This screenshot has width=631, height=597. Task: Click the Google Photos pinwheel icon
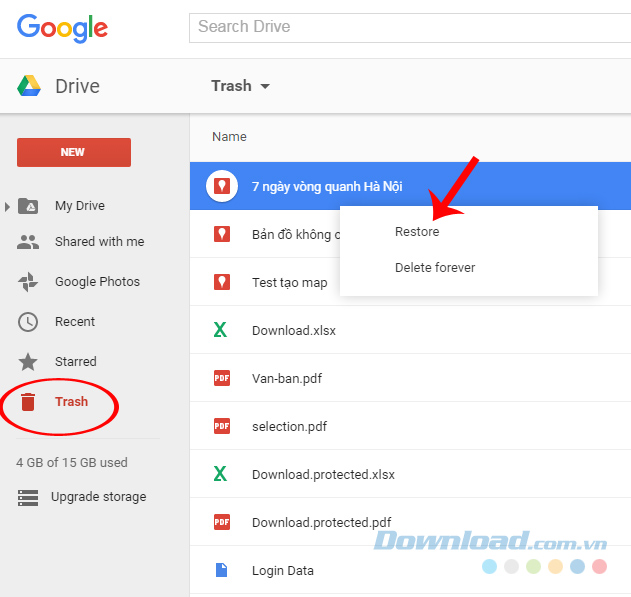(28, 282)
